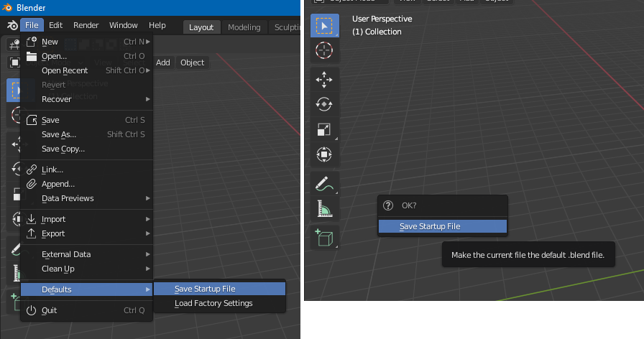Click the folder icon beside Open...
The width and height of the screenshot is (644, 339).
click(32, 56)
